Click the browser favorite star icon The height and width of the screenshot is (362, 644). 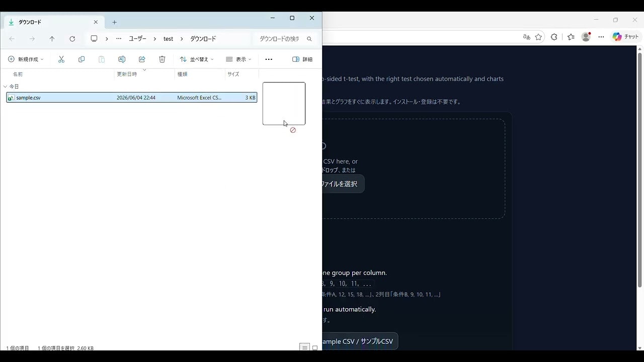tap(538, 37)
